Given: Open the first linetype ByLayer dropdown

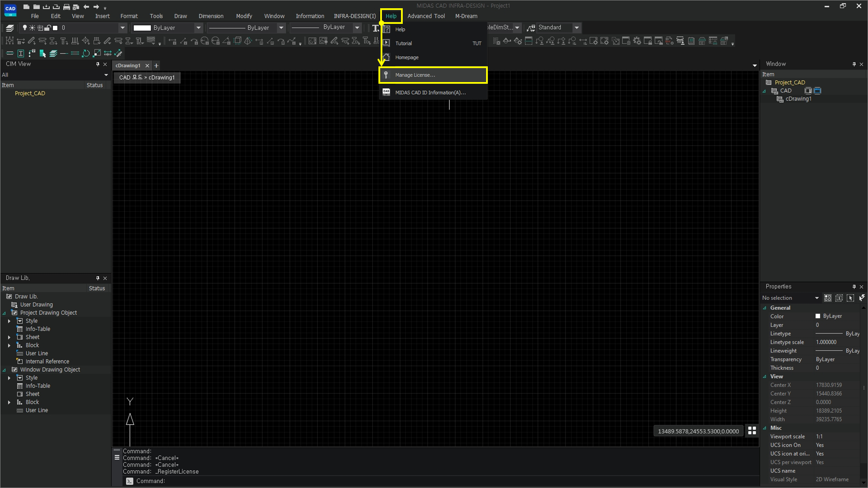Looking at the screenshot, I should (281, 28).
